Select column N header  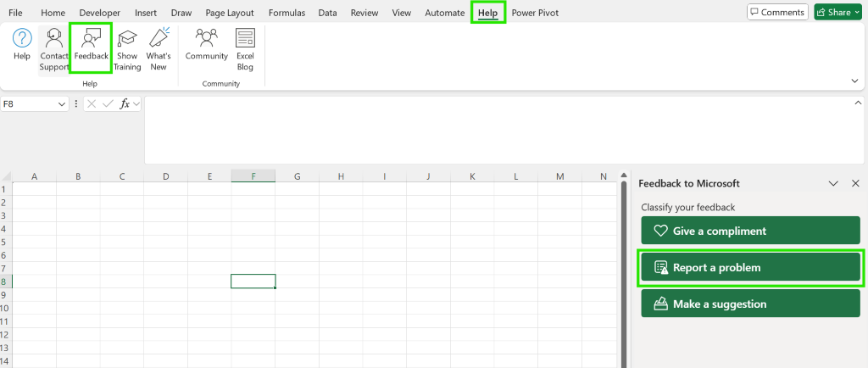point(604,176)
